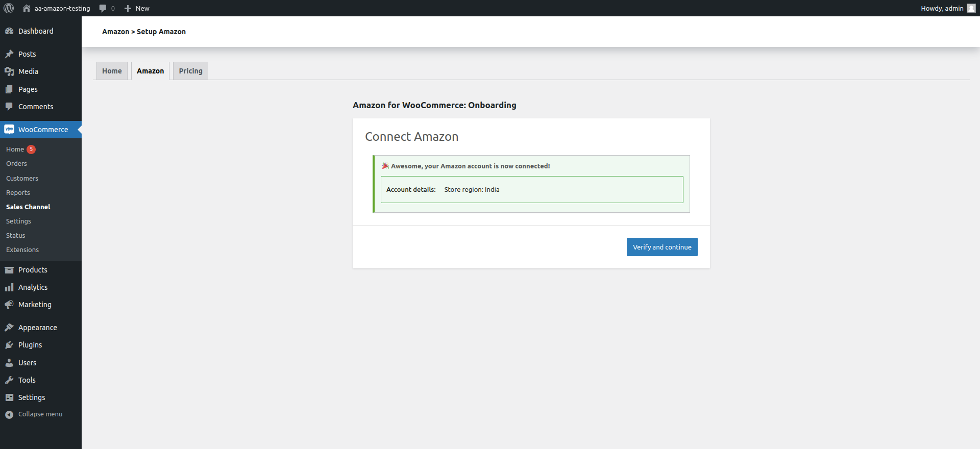Viewport: 980px width, 449px height.
Task: Click the Media library icon
Action: point(9,71)
